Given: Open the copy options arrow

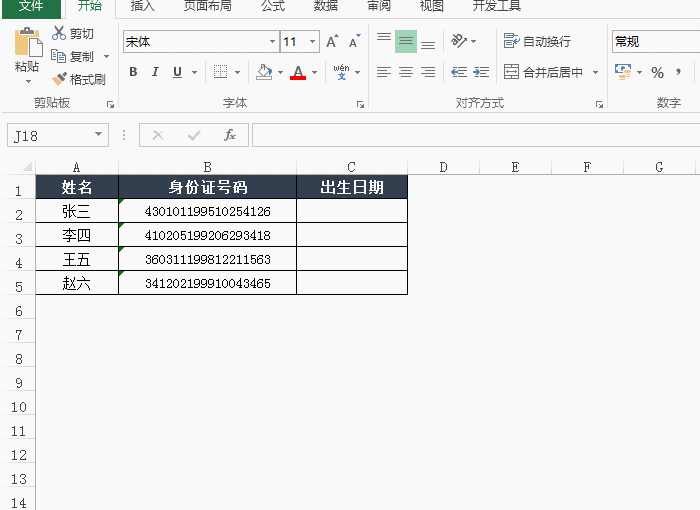Looking at the screenshot, I should (106, 56).
